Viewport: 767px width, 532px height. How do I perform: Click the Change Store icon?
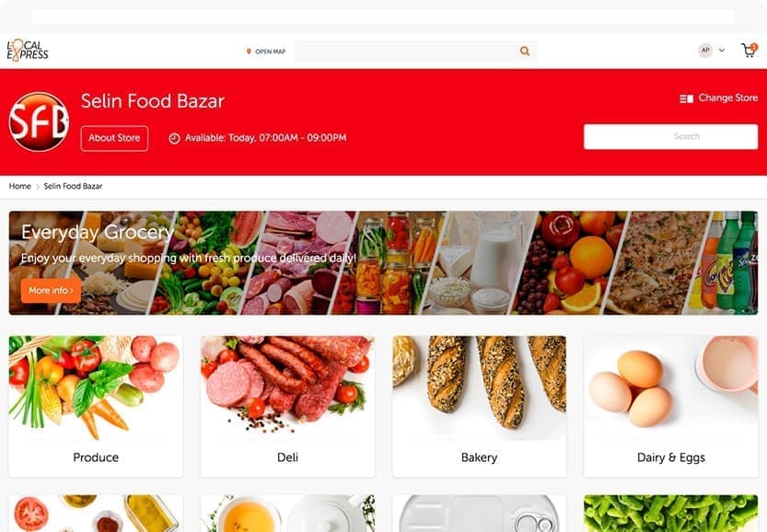tap(686, 98)
